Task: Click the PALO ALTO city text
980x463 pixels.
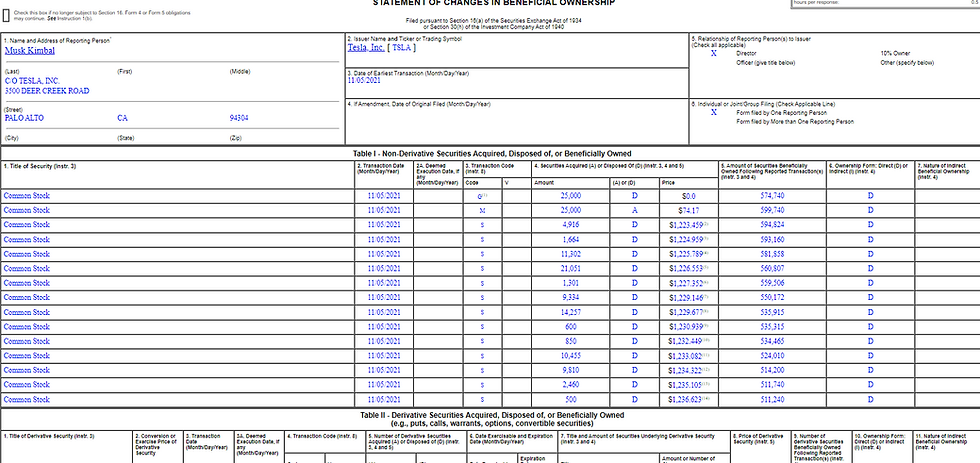Action: pos(24,117)
